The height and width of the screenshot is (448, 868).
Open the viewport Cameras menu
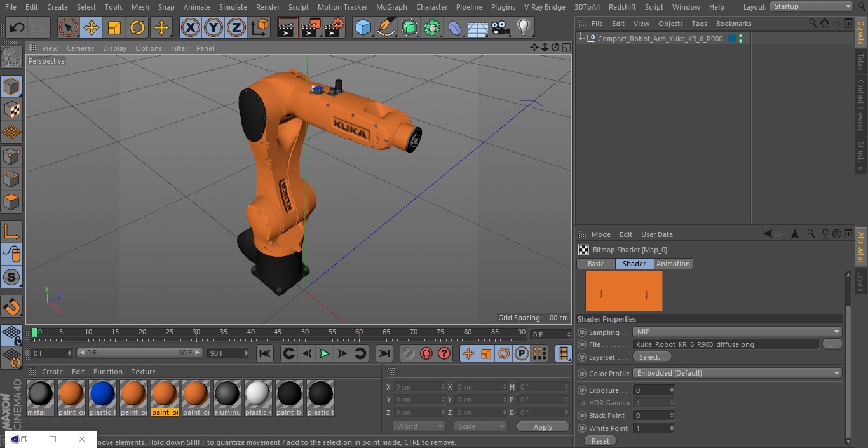point(80,48)
